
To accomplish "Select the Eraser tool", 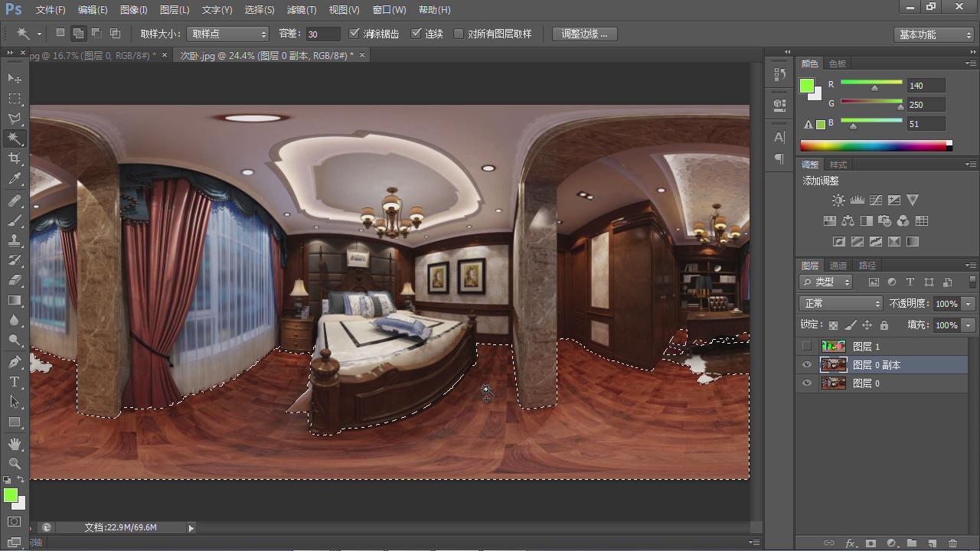I will [15, 280].
